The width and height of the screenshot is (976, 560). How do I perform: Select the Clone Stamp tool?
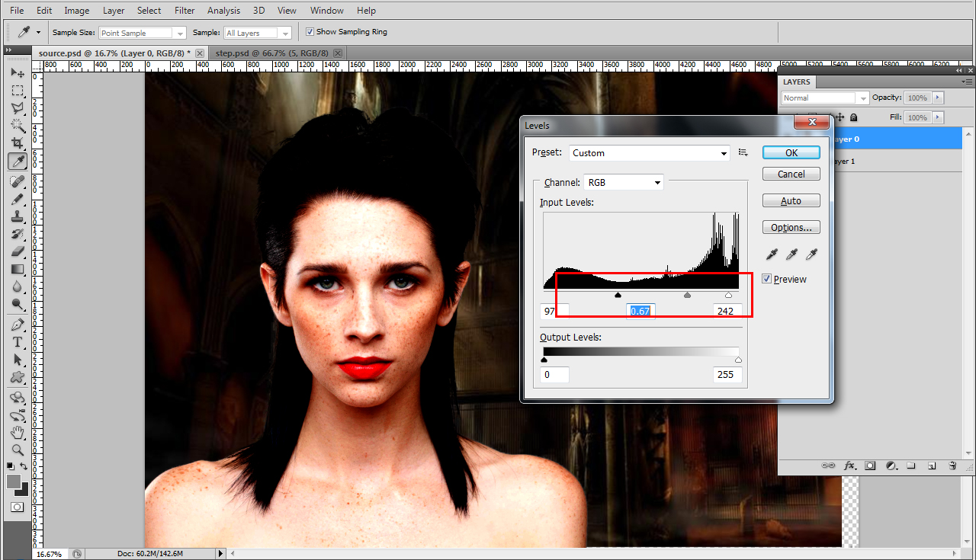pos(18,216)
